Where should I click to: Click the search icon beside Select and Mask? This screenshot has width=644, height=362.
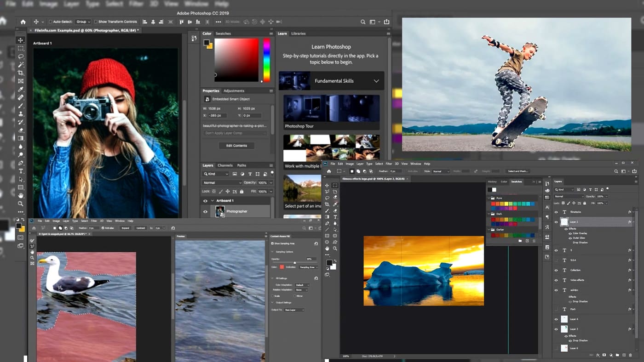tap(616, 171)
